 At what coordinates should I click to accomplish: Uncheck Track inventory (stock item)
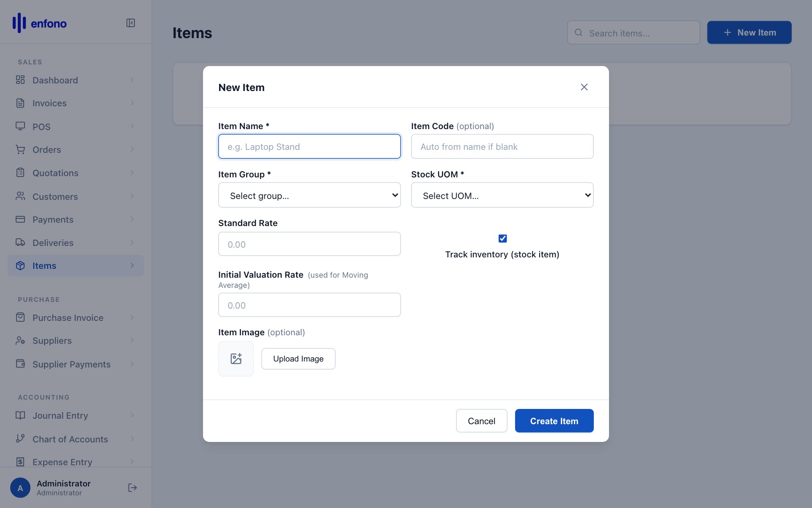coord(502,238)
